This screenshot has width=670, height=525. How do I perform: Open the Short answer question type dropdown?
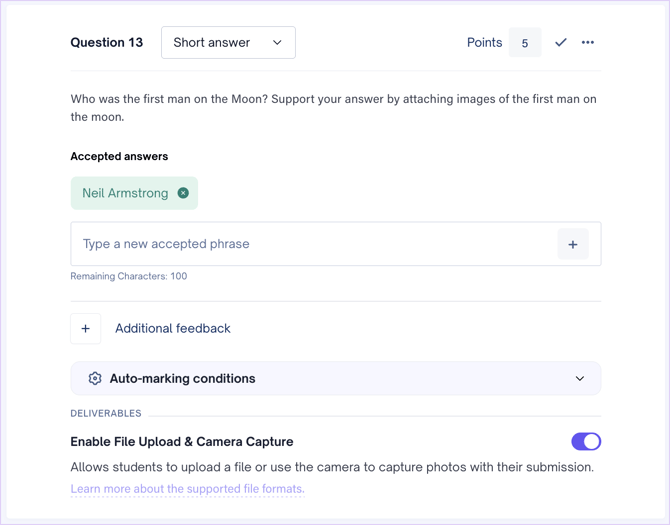tap(227, 43)
